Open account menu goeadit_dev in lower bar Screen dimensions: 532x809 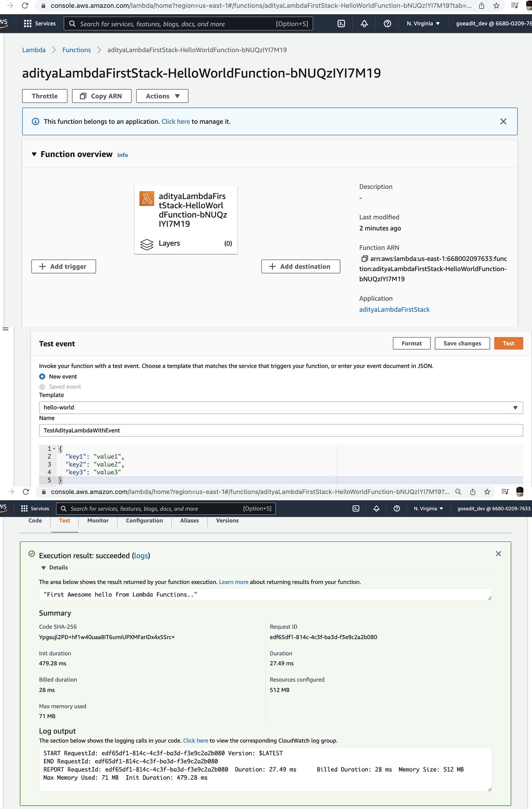[494, 508]
